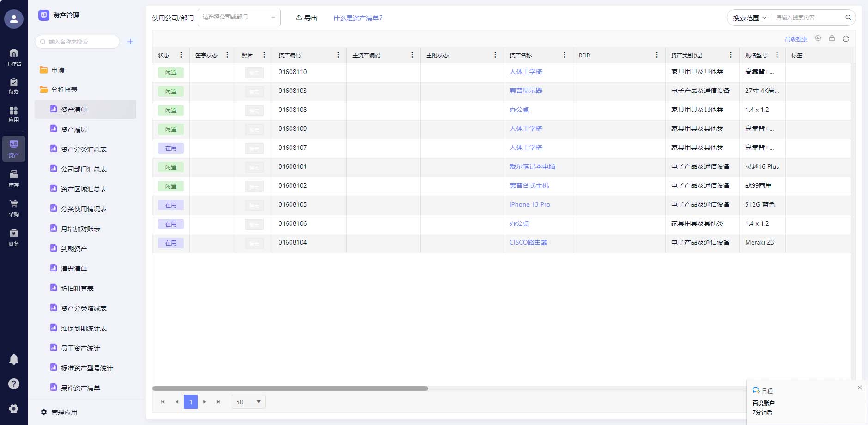Viewport: 868px width, 425px height.
Task: Open 采购 purchasing in left rail
Action: 14,208
